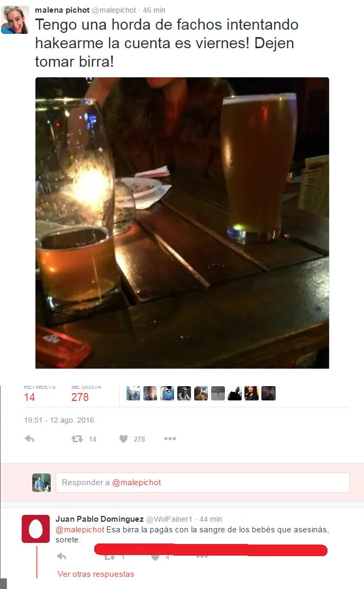Like the tweet via the heart icon
The width and height of the screenshot is (364, 589).
(123, 439)
